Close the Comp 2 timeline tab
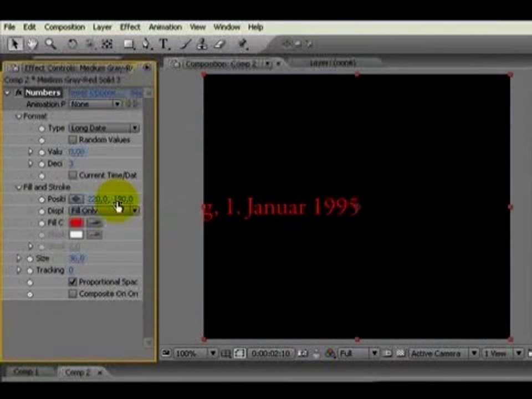532x399 pixels. (x=100, y=373)
